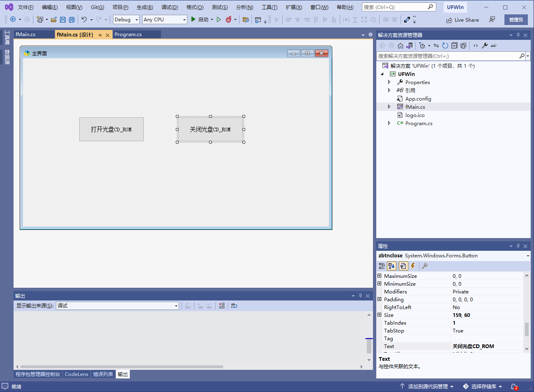Open the feedback icon beside Live Share
Image resolution: width=534 pixels, height=392 pixels.
[492, 19]
